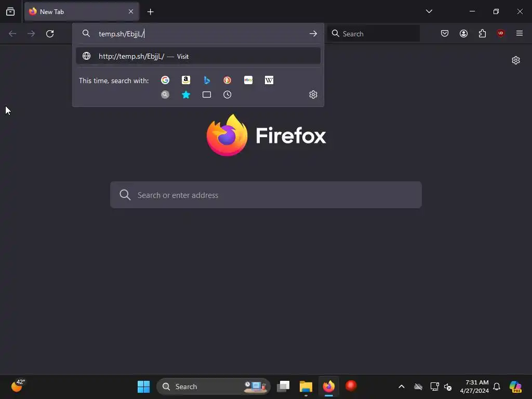Search within Bookmarks star icon
This screenshot has width=532, height=399.
coord(186,95)
